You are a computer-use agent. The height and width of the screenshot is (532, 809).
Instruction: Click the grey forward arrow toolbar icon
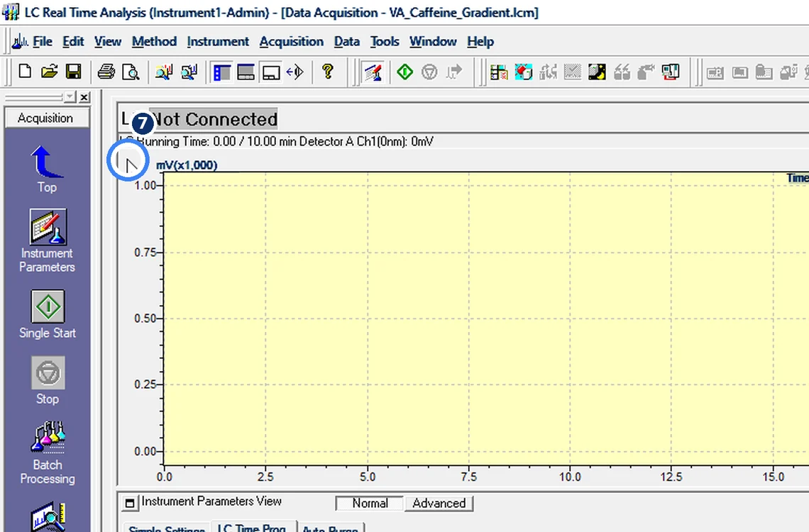click(x=454, y=72)
